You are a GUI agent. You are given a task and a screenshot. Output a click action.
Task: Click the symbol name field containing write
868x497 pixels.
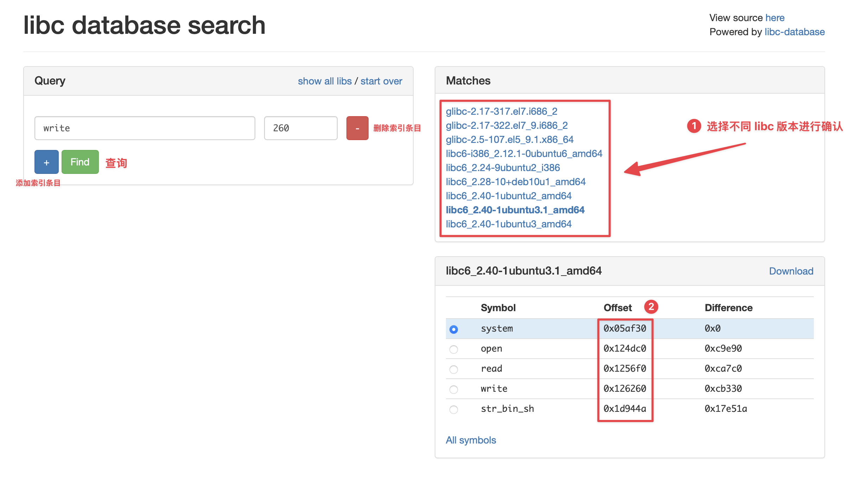click(x=145, y=128)
